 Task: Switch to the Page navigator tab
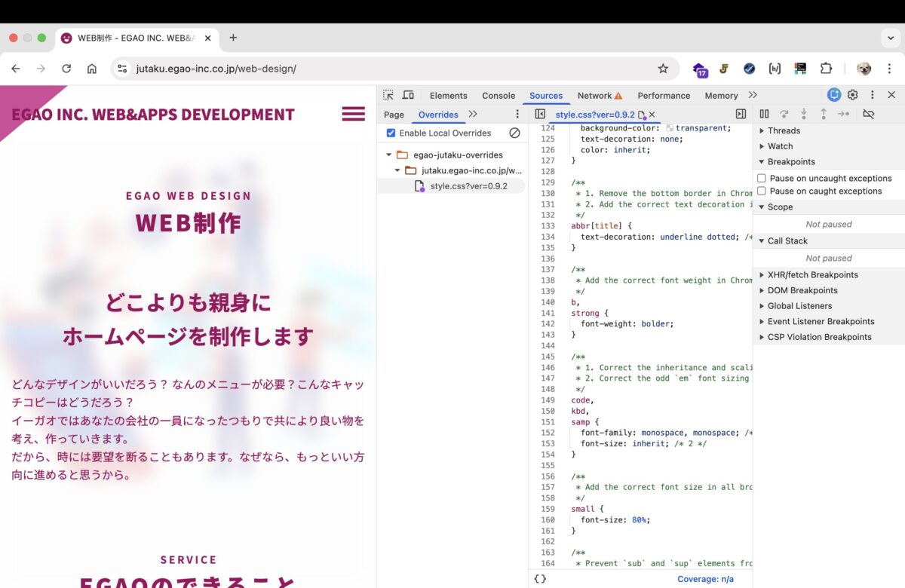tap(394, 115)
